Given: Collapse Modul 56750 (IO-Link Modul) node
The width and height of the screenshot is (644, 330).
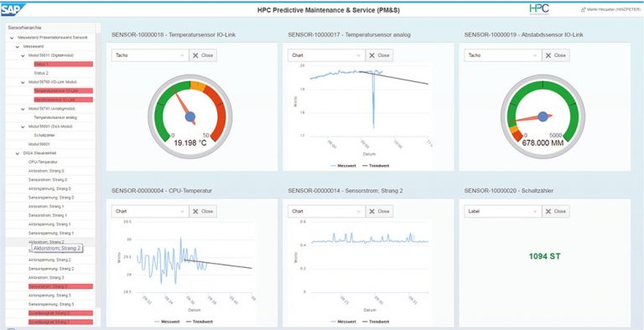Looking at the screenshot, I should (x=23, y=82).
